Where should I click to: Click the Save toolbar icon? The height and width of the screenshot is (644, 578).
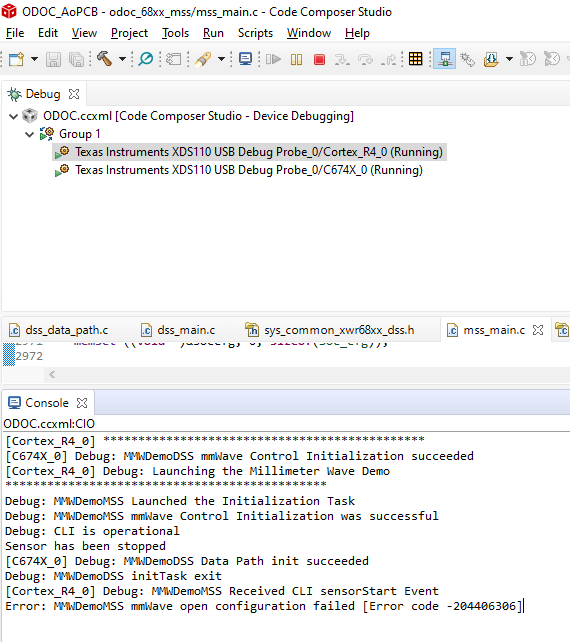(53, 60)
